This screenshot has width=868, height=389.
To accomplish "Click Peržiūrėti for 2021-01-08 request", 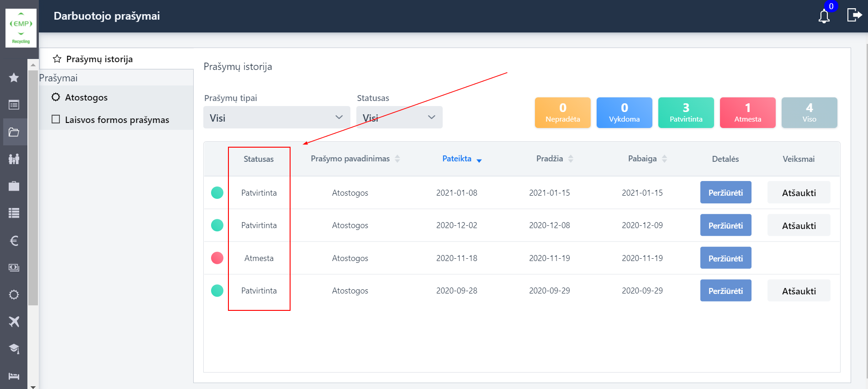I will point(725,192).
